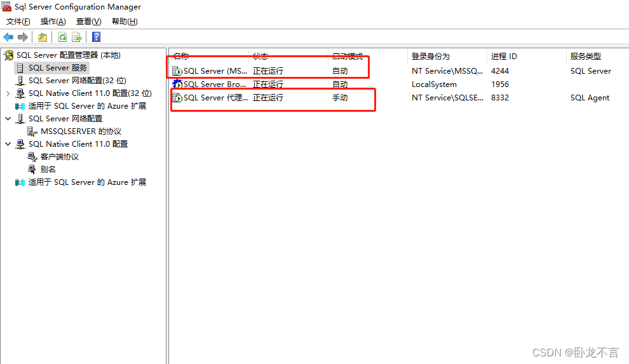Click the MSSQLSERVER 的协议 icon
The width and height of the screenshot is (629, 364).
[32, 131]
